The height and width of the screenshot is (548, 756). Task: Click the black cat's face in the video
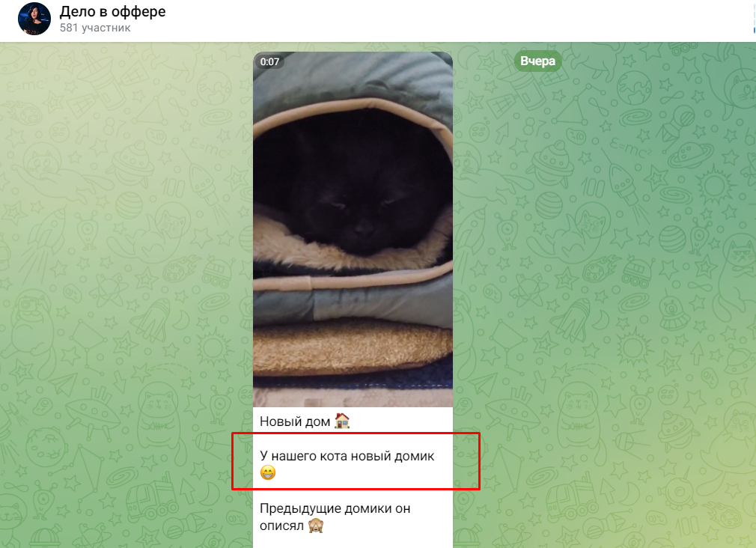(353, 203)
